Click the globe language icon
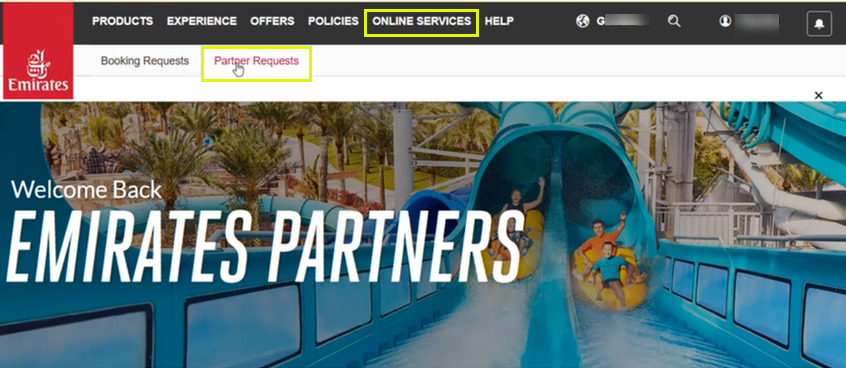This screenshot has width=846, height=368. 583,21
